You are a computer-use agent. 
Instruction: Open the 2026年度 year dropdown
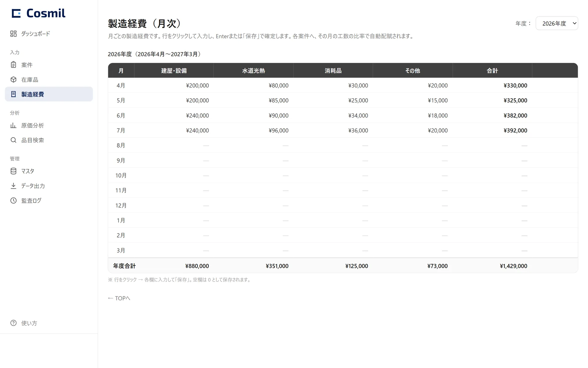(557, 23)
